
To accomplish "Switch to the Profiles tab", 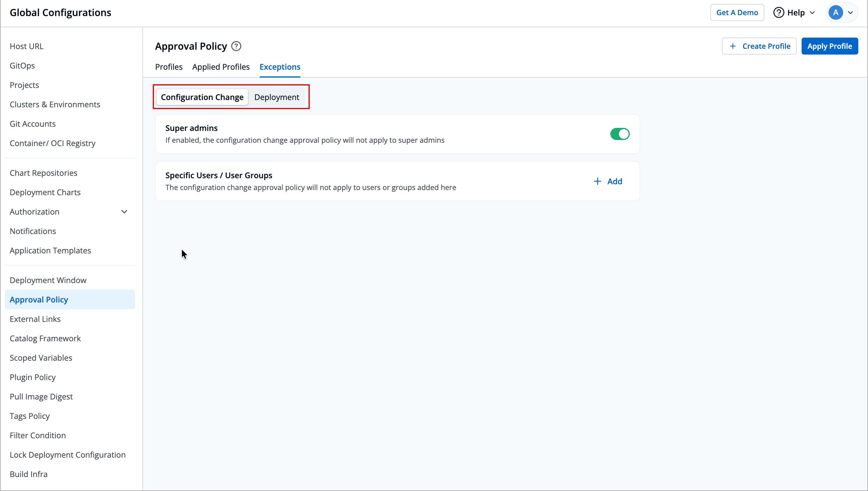I will tap(169, 67).
